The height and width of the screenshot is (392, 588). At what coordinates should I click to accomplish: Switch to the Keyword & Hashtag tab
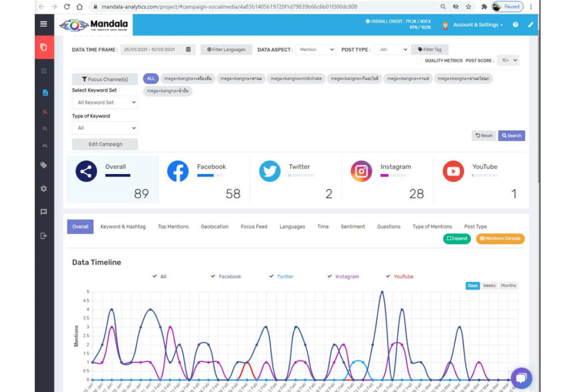click(x=123, y=227)
